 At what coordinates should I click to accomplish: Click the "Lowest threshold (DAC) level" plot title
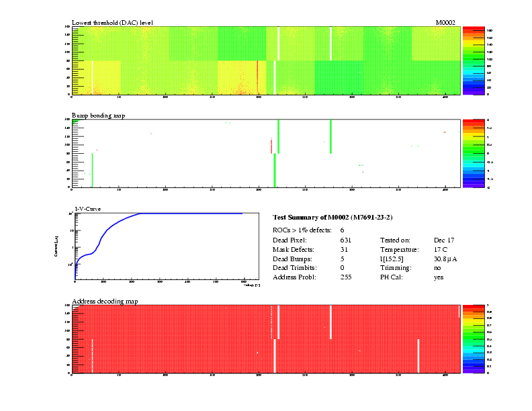(112, 23)
